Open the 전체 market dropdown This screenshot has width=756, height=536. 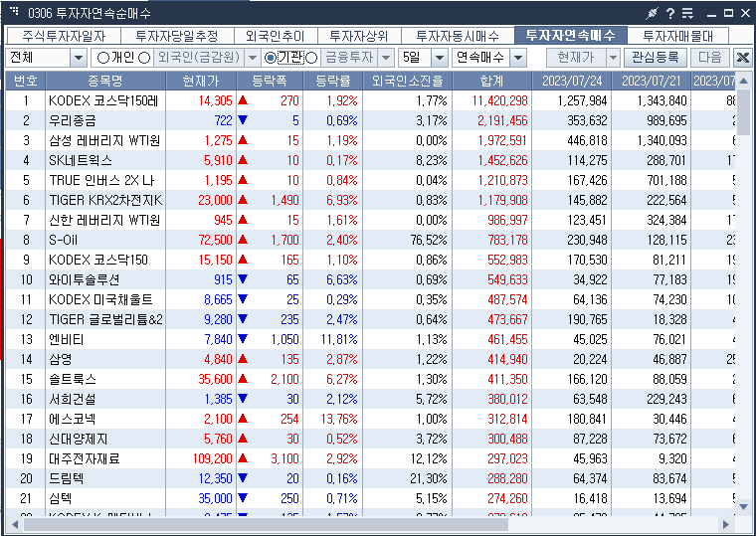(78, 59)
